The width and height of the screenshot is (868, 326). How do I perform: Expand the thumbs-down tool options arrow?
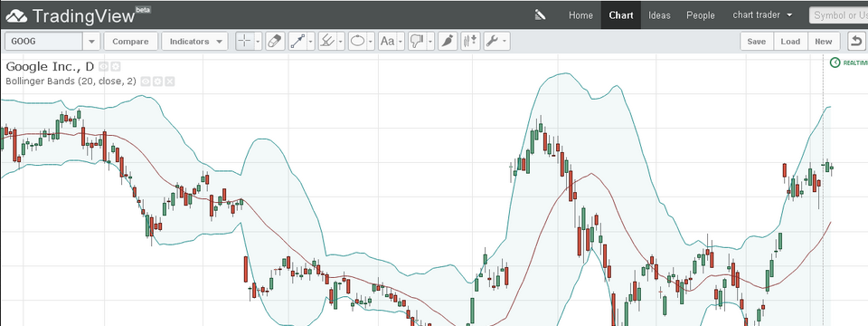[430, 42]
